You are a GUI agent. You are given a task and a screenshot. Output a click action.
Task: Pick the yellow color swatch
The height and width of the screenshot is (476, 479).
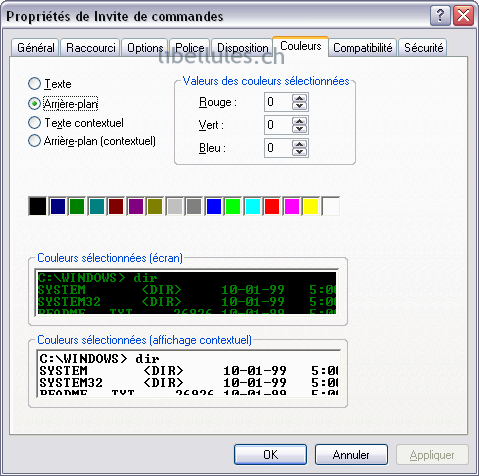tap(311, 206)
